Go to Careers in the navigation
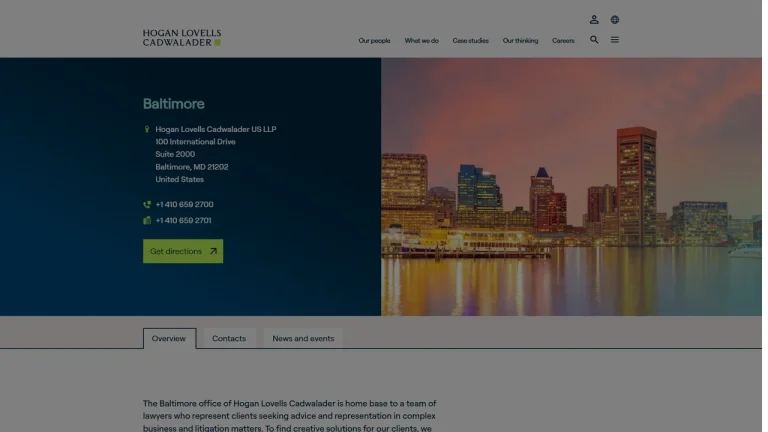 pyautogui.click(x=563, y=41)
